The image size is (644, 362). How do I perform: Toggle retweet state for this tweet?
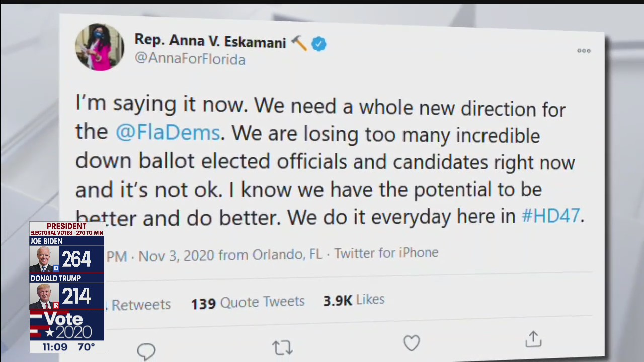pos(282,347)
